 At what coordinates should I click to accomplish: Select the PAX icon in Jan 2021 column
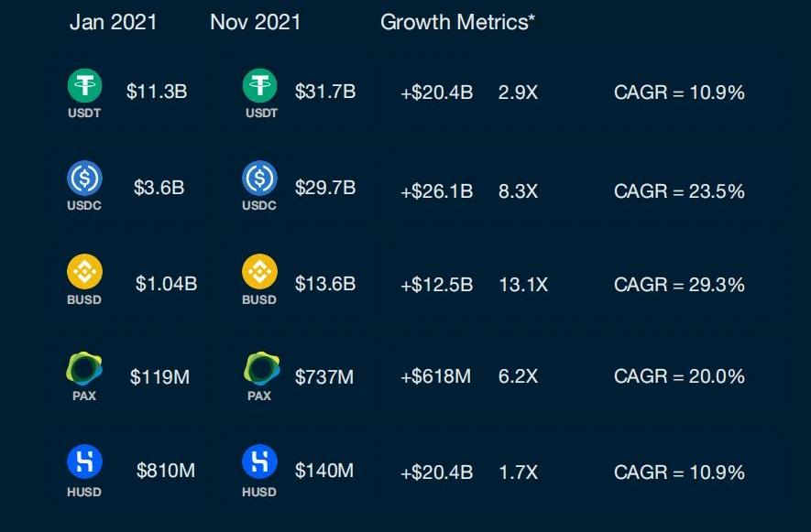tap(84, 368)
